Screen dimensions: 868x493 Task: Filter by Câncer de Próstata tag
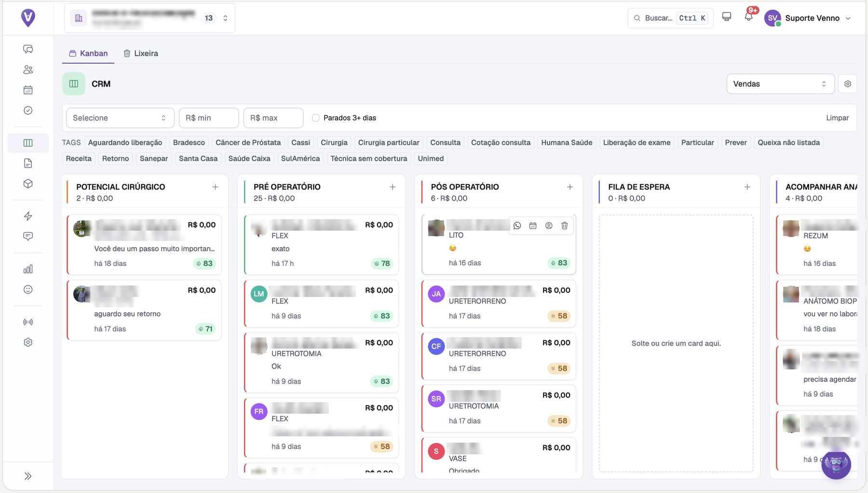coord(248,143)
